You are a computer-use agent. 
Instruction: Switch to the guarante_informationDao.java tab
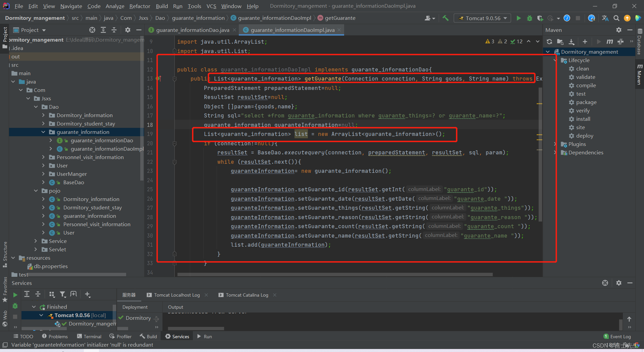(x=193, y=30)
